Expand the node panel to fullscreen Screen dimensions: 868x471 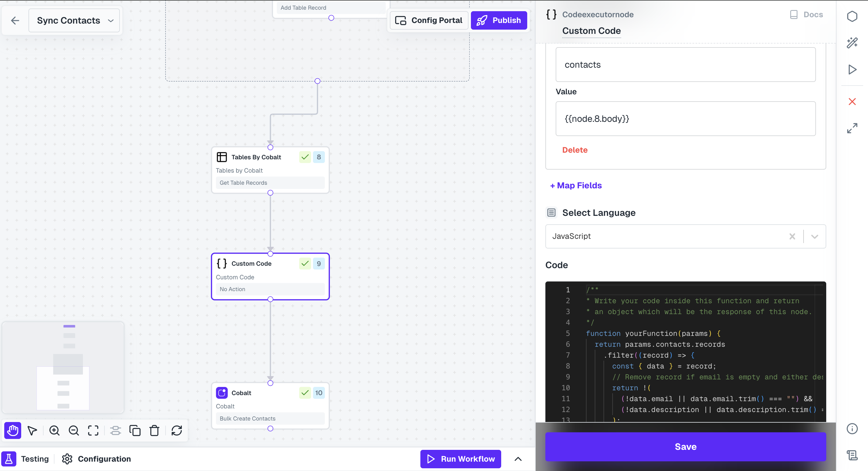[x=852, y=128]
